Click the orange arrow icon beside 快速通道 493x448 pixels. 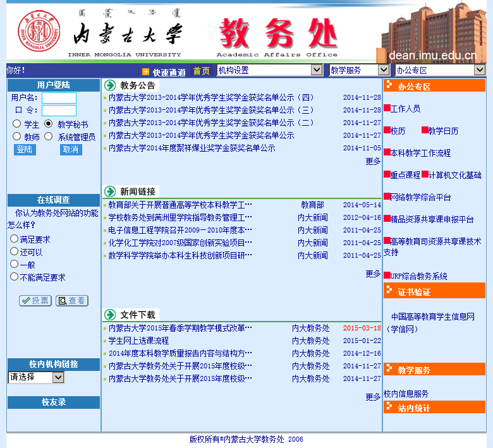coord(145,71)
